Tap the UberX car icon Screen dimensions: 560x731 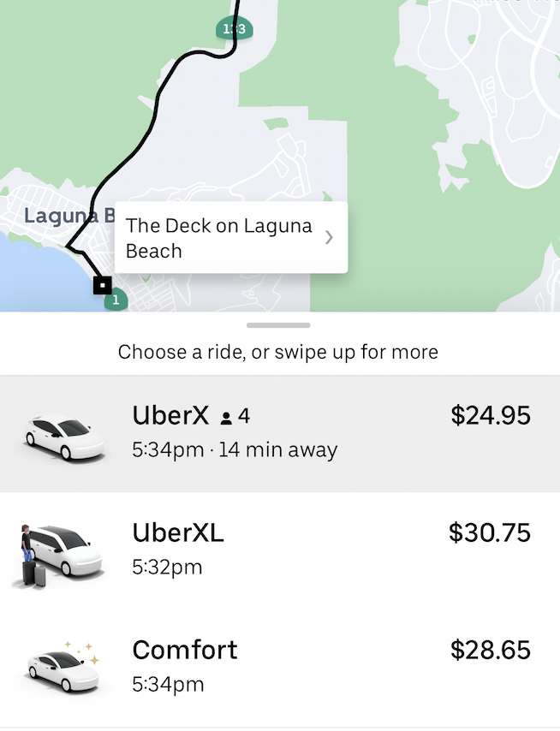point(64,437)
